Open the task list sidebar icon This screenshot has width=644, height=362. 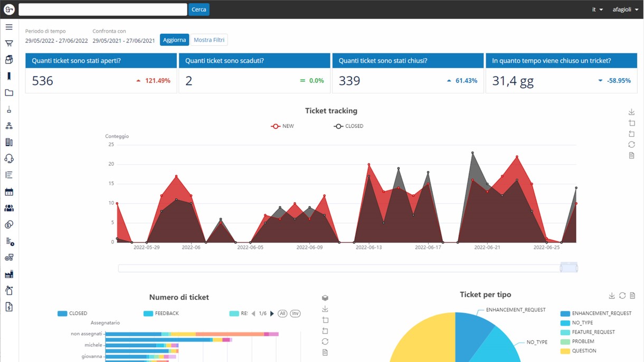pos(9,175)
